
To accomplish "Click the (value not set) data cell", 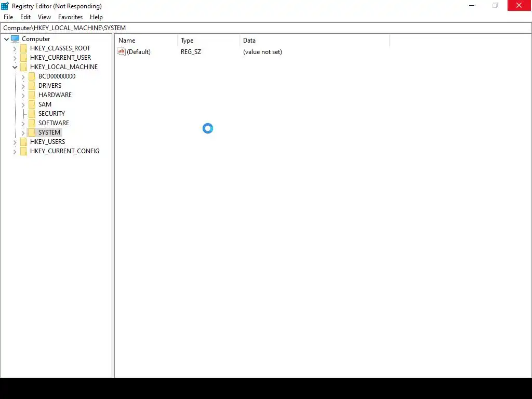I will [262, 52].
